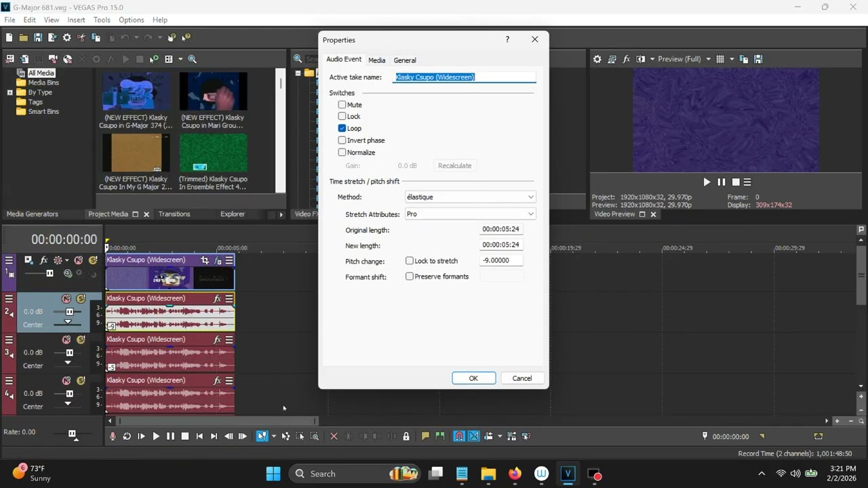Screen dimensions: 868x488
Task: Toggle Loop Playback in the transport bar
Action: pyautogui.click(x=127, y=436)
